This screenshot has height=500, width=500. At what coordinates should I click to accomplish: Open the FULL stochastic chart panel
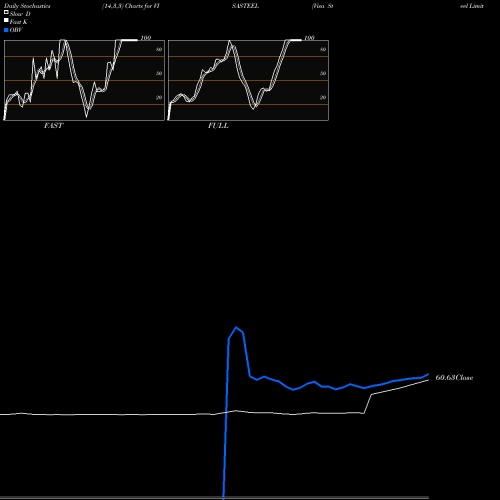[248, 80]
